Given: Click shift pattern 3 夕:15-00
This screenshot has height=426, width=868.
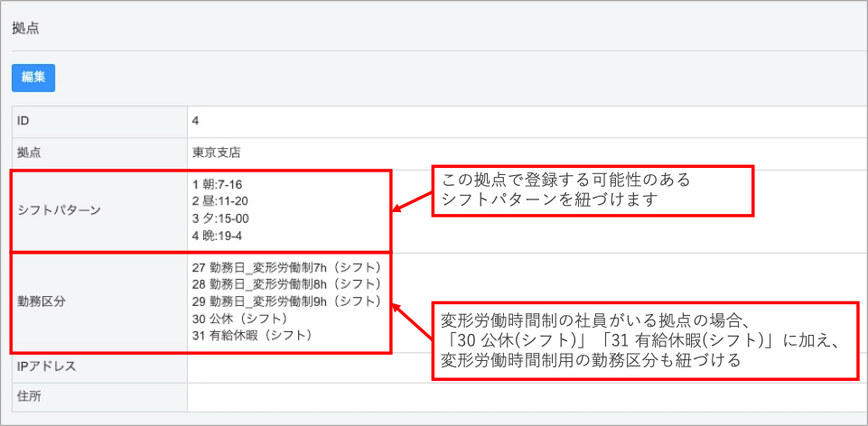Looking at the screenshot, I should (x=221, y=218).
